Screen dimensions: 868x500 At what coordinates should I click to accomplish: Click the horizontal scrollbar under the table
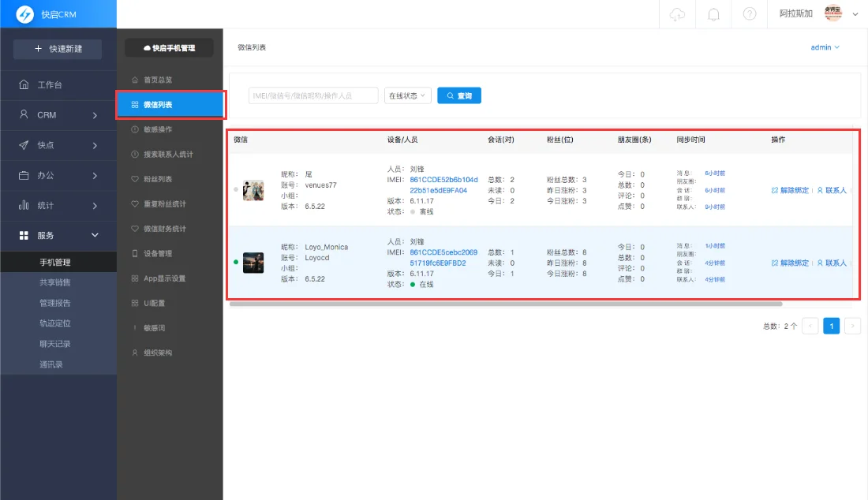(505, 304)
